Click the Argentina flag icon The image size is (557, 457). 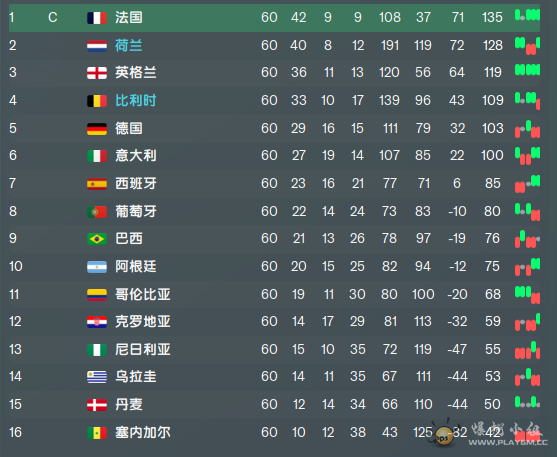[97, 267]
